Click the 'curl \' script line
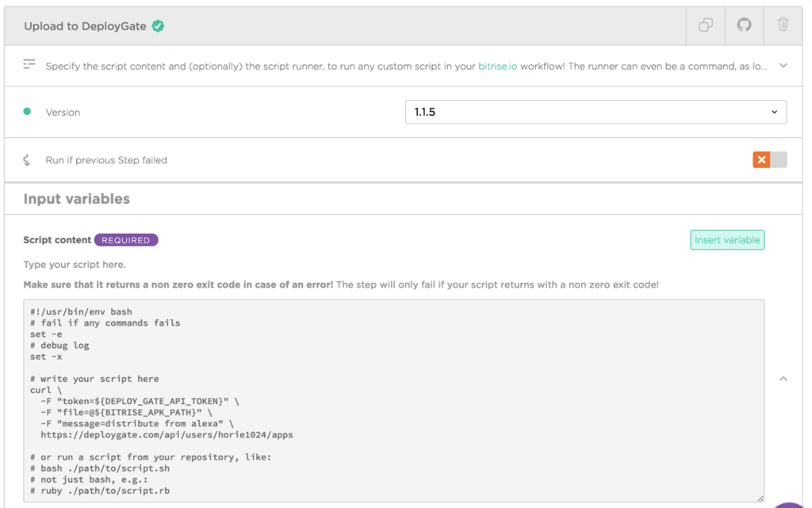The width and height of the screenshot is (812, 508). (x=45, y=391)
